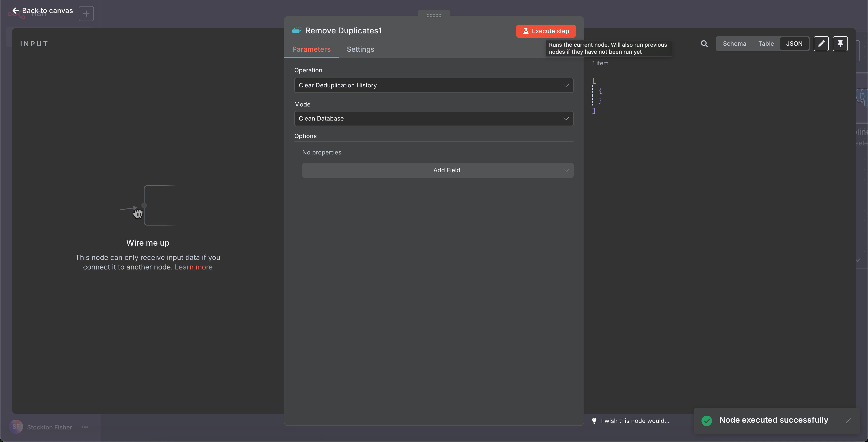Open the Operation dropdown
Image resolution: width=868 pixels, height=442 pixels.
[434, 86]
